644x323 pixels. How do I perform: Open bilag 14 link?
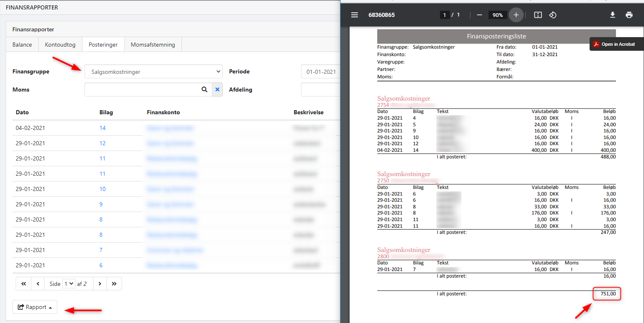point(103,128)
